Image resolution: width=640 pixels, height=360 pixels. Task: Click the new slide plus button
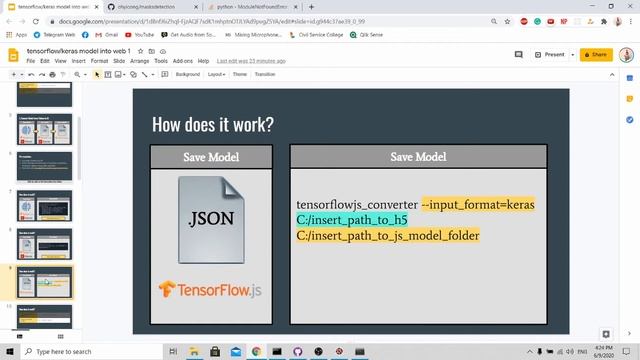tap(13, 74)
